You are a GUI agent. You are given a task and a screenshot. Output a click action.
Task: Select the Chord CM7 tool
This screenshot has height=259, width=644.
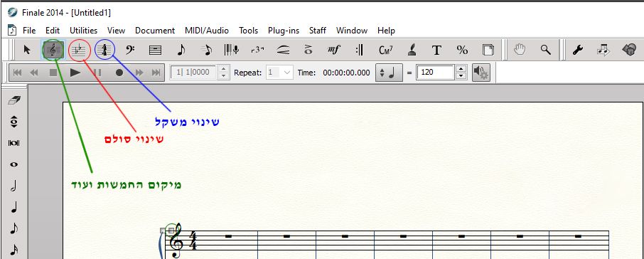tap(386, 50)
